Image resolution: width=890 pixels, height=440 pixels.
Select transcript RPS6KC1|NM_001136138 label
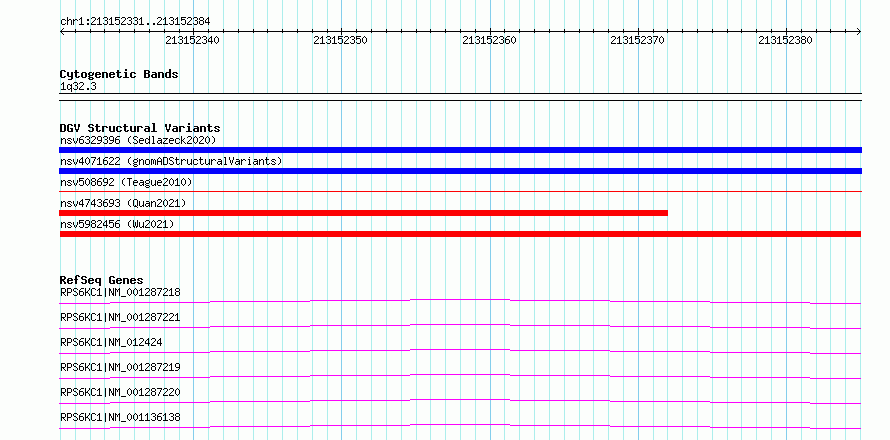pyautogui.click(x=120, y=417)
